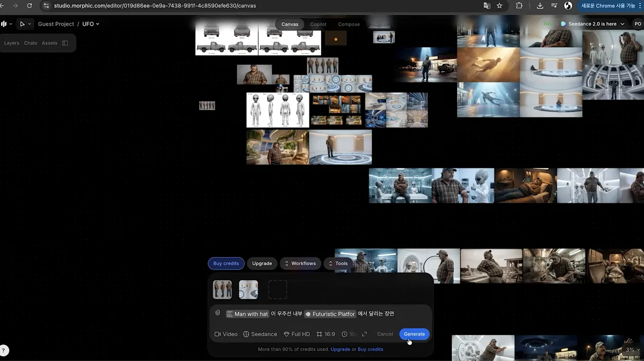Reload the page with browser refresh icon
The width and height of the screenshot is (644, 361).
pyautogui.click(x=29, y=6)
